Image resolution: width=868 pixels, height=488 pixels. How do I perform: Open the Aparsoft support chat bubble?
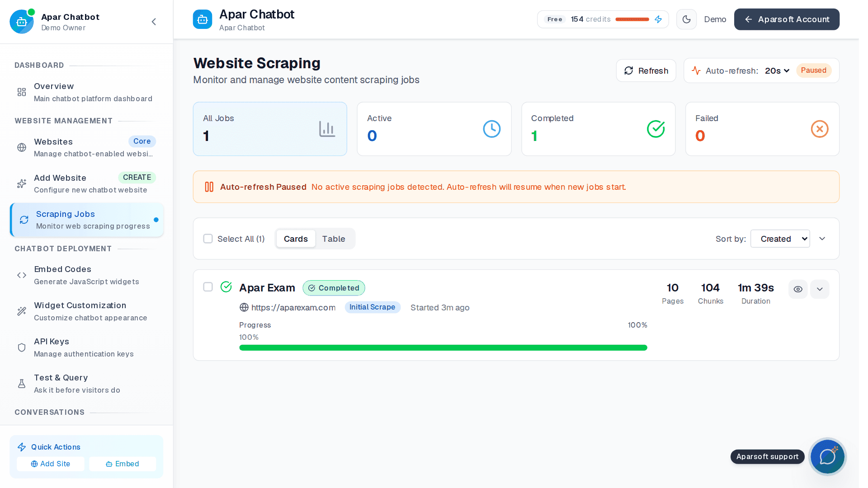(827, 456)
